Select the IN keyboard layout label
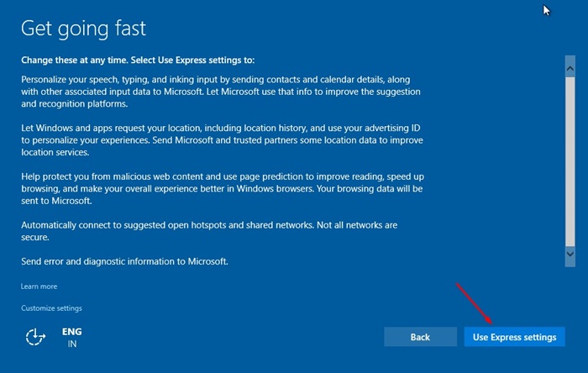This screenshot has height=373, width=588. click(72, 344)
